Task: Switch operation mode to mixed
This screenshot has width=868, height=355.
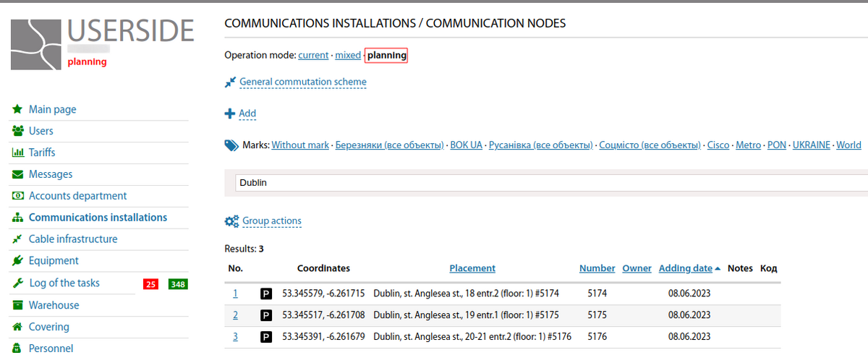Action: click(x=347, y=55)
